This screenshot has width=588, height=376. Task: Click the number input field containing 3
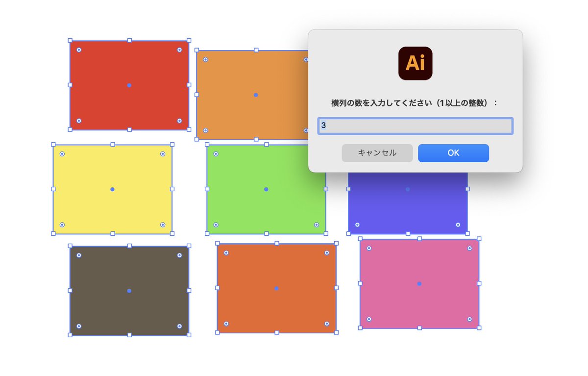[x=415, y=125]
